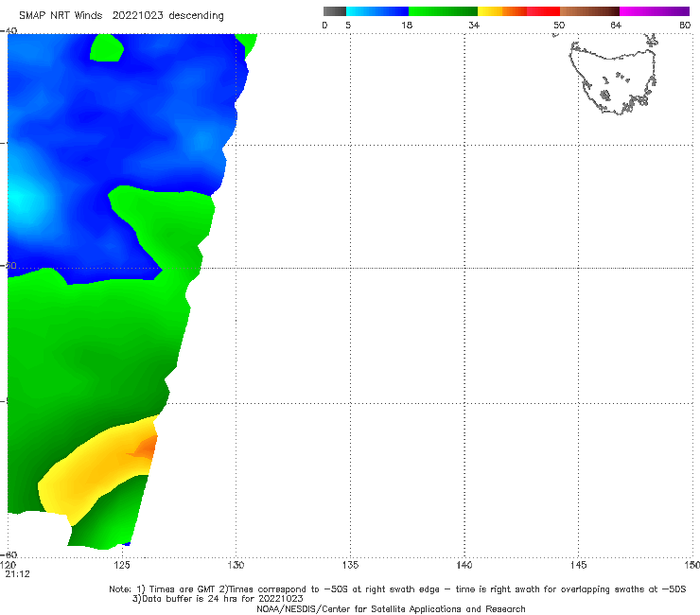The width and height of the screenshot is (700, 615).
Task: Click the longitude label "145"
Action: 579,565
